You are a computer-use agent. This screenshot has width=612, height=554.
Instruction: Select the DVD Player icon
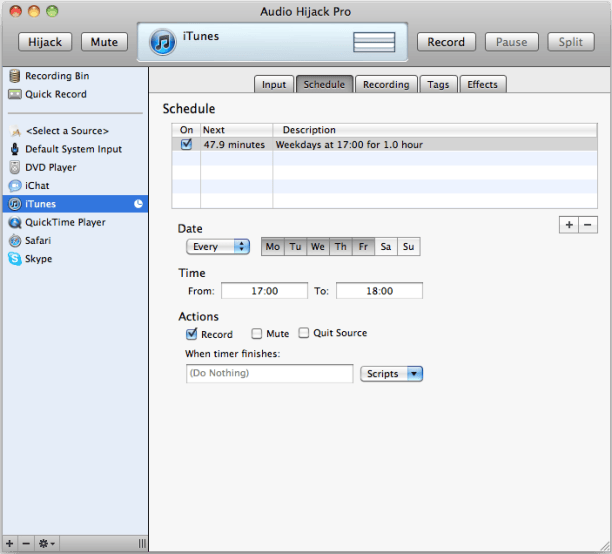pyautogui.click(x=14, y=167)
